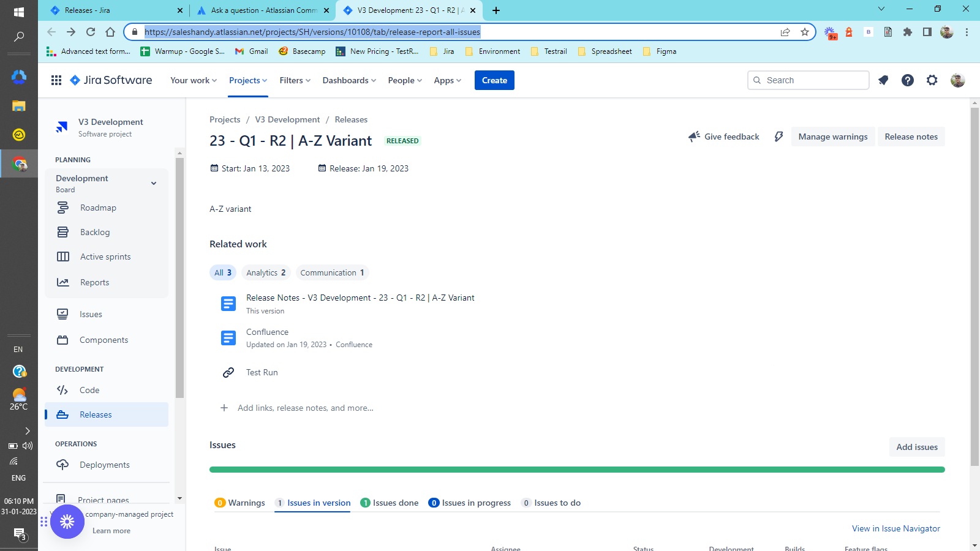Open the Jira app switcher grid icon
This screenshot has width=980, height=551.
pyautogui.click(x=56, y=80)
